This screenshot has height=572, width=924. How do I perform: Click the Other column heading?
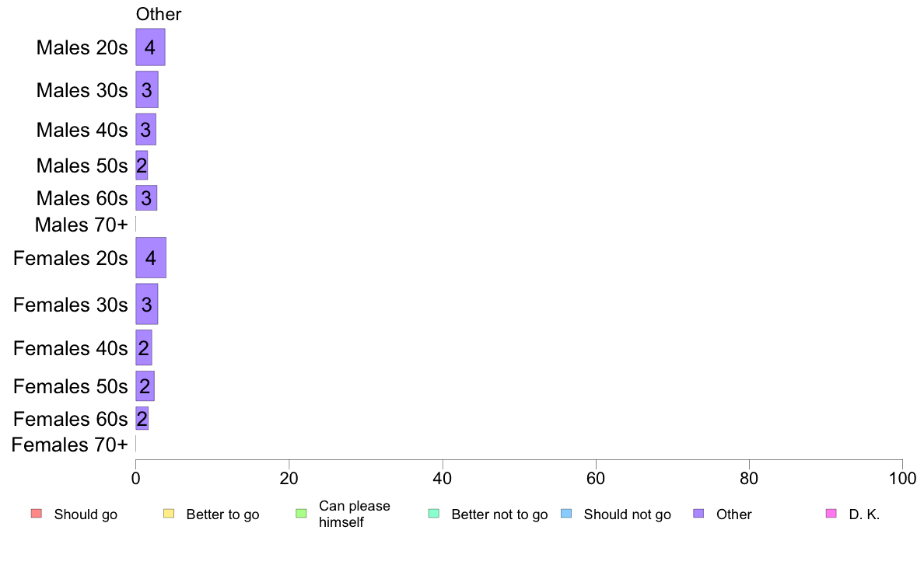[159, 14]
